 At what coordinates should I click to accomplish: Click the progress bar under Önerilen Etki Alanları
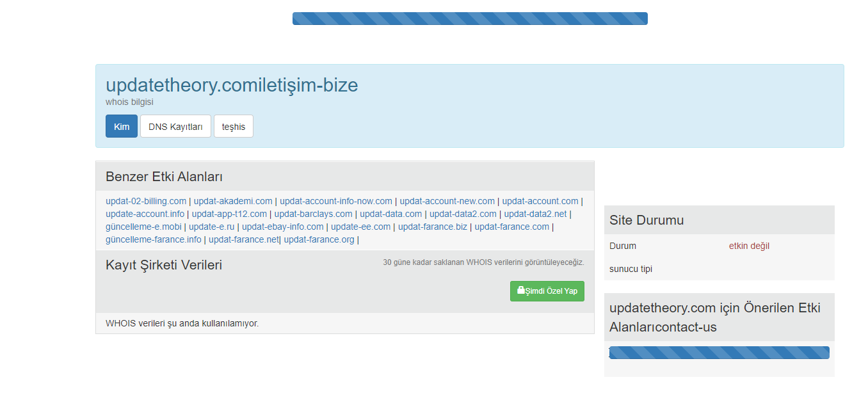point(719,353)
